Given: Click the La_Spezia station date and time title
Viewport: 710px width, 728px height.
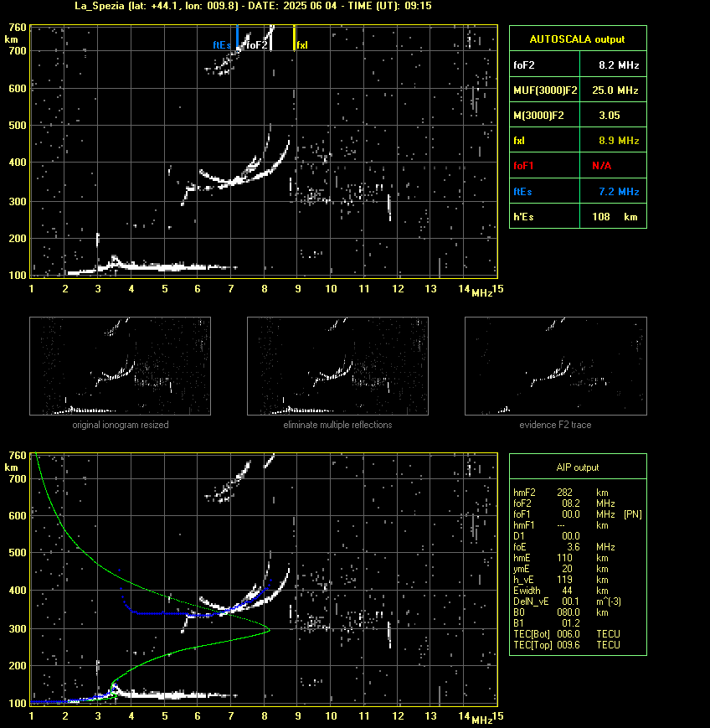Looking at the screenshot, I should pos(253,6).
